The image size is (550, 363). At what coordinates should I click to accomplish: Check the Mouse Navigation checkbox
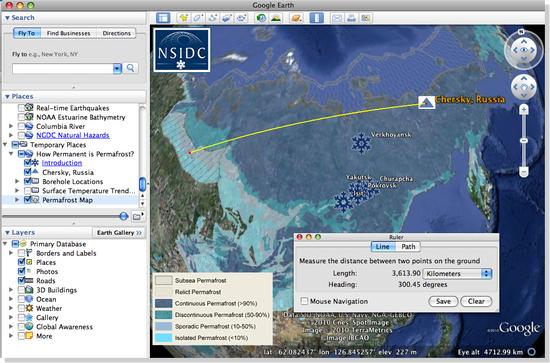point(304,301)
